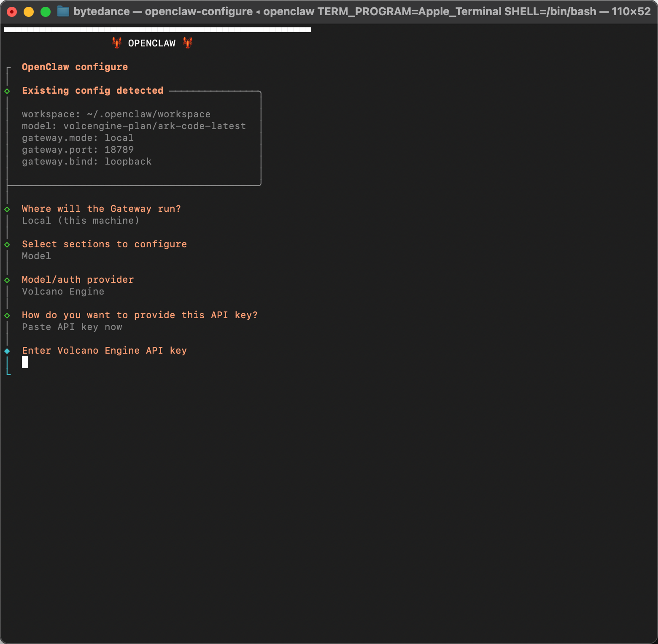Click the OpenClaw configure heading
658x644 pixels.
75,67
